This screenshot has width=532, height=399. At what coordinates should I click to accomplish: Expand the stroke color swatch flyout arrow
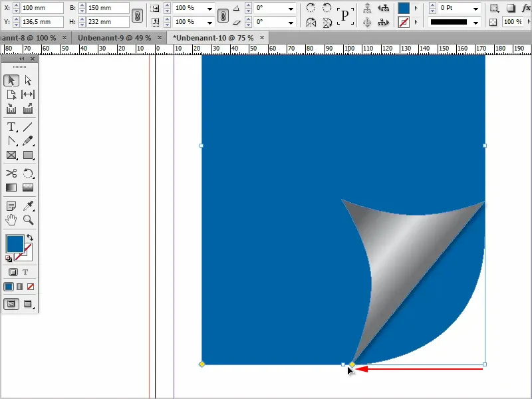(x=416, y=23)
